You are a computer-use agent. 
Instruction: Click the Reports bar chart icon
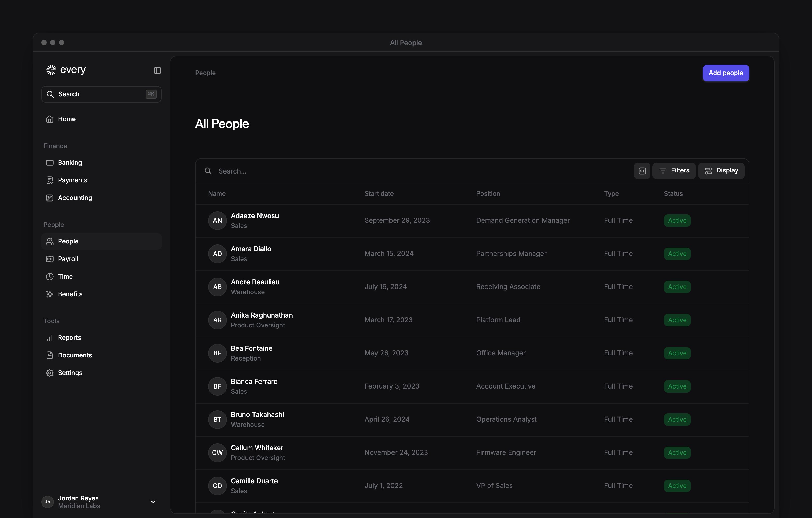(x=49, y=337)
